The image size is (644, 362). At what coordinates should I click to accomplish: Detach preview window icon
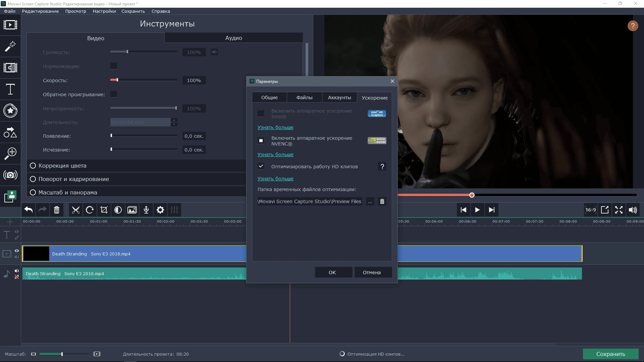click(605, 210)
